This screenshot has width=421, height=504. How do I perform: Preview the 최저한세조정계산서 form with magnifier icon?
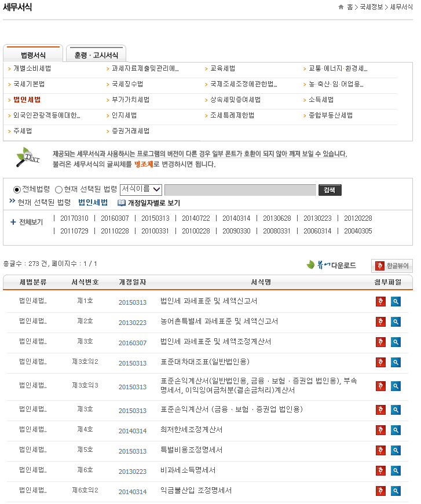[396, 430]
